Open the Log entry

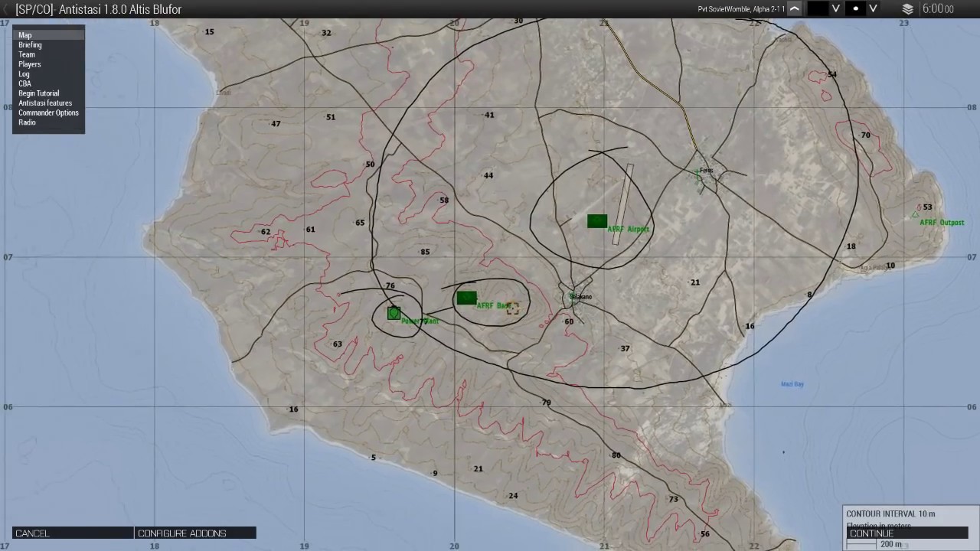point(48,74)
